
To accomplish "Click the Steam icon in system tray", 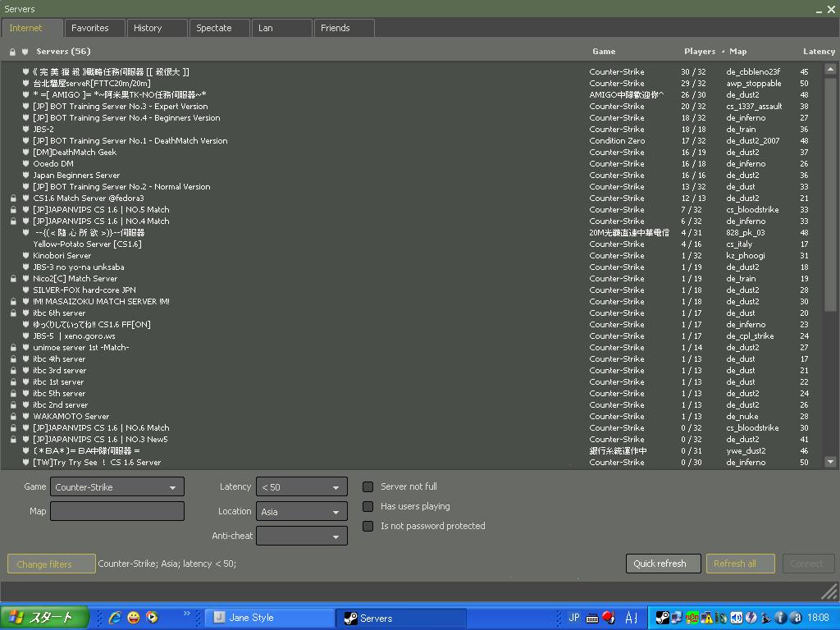I will [661, 618].
